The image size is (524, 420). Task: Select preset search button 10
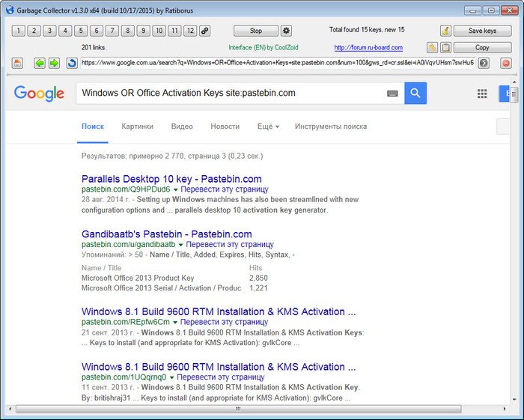[159, 31]
